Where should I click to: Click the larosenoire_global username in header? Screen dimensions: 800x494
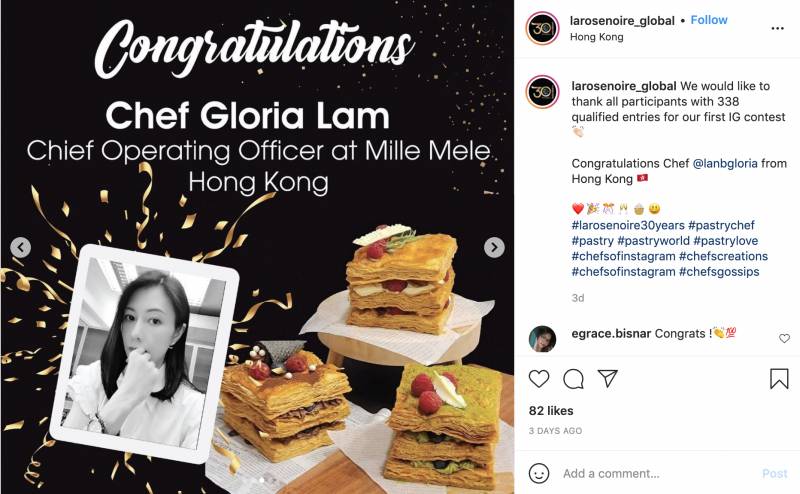point(619,20)
